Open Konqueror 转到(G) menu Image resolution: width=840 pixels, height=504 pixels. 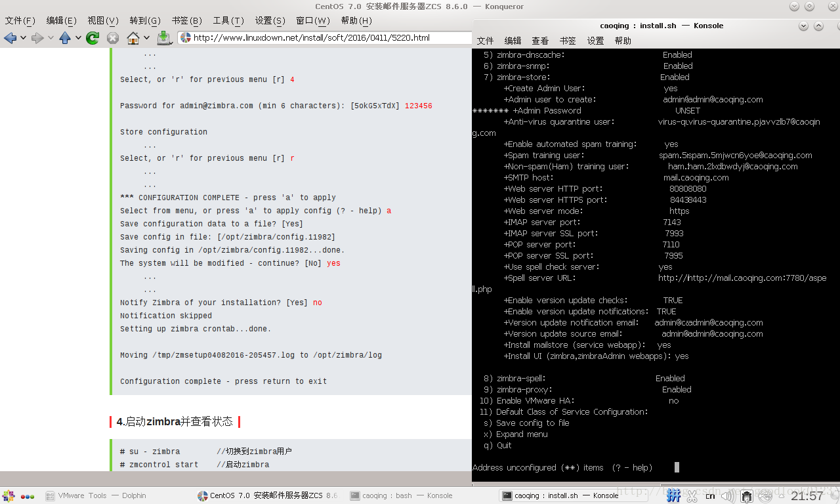tap(145, 21)
